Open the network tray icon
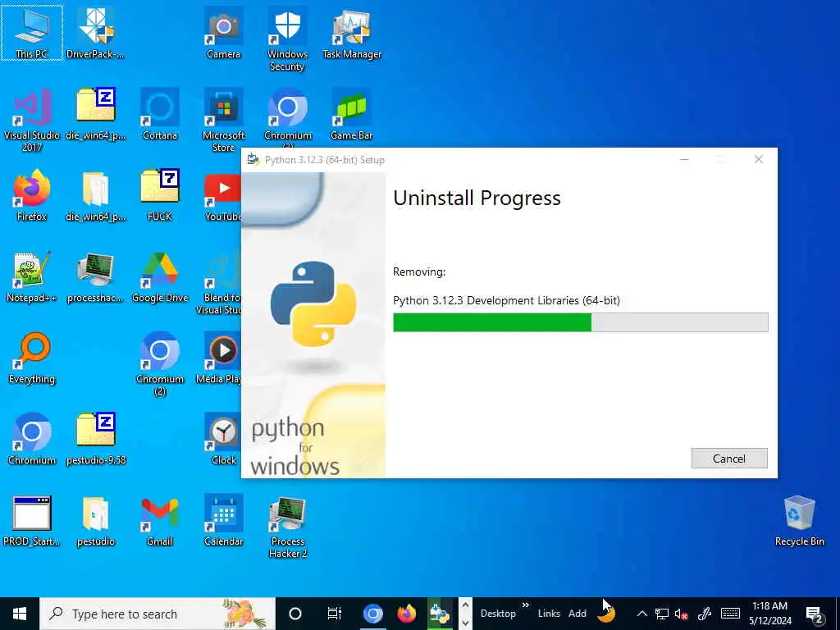 [x=662, y=614]
